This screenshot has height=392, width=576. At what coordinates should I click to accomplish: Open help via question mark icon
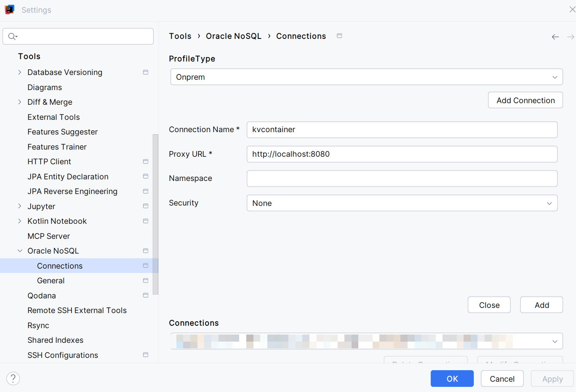[x=13, y=379]
